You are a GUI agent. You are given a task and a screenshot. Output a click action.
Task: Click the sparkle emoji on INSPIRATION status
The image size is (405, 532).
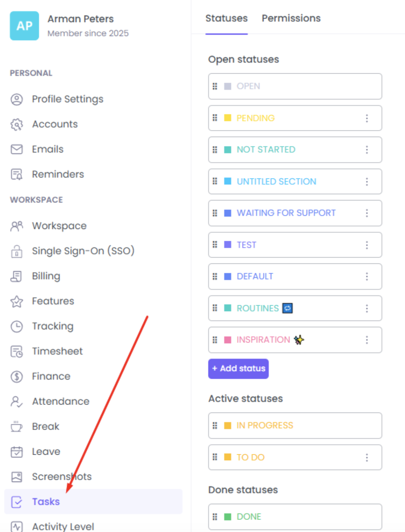(x=299, y=340)
